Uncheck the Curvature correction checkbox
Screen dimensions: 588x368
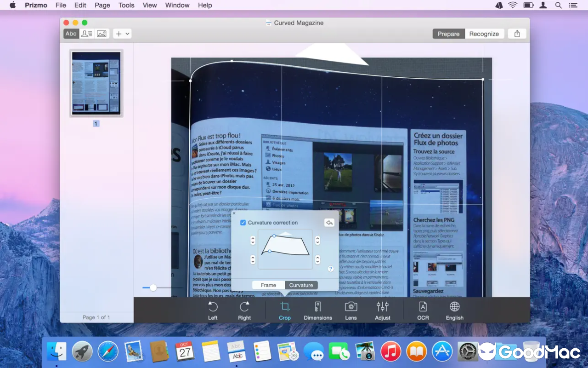243,223
